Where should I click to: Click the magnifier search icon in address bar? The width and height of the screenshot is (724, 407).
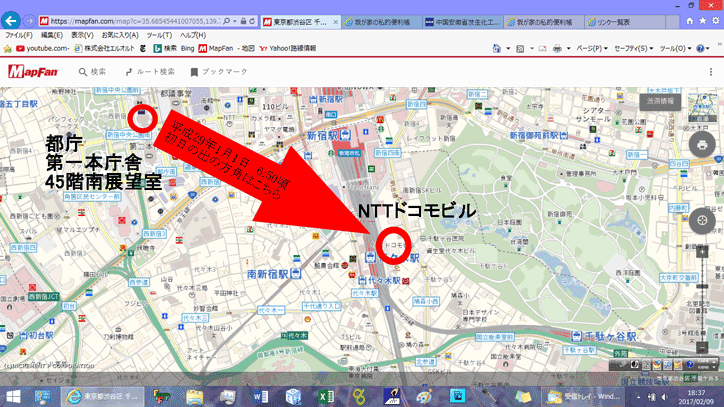(x=227, y=21)
